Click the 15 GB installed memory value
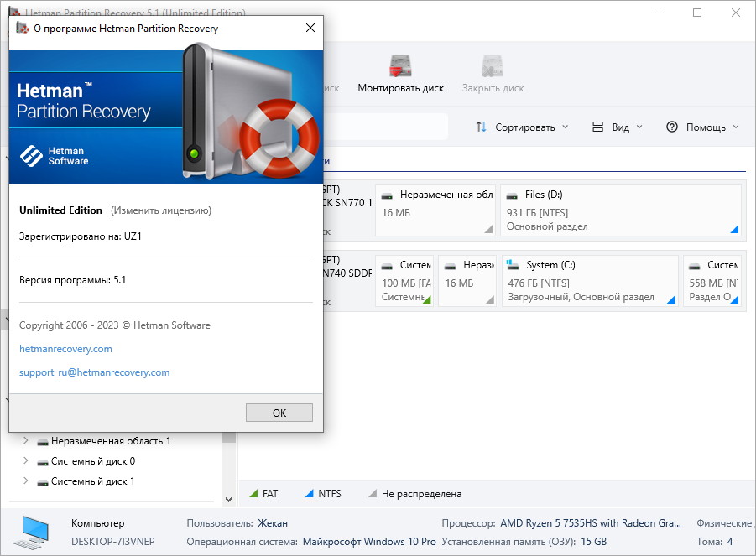 [x=593, y=542]
